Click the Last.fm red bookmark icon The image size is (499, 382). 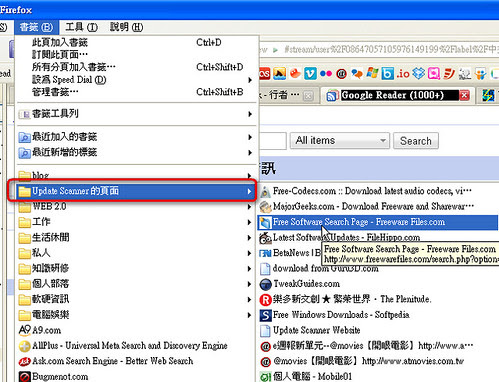click(264, 73)
